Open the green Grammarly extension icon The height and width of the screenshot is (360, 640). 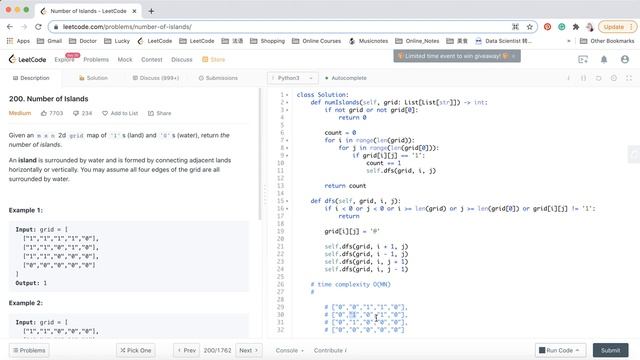pyautogui.click(x=562, y=27)
